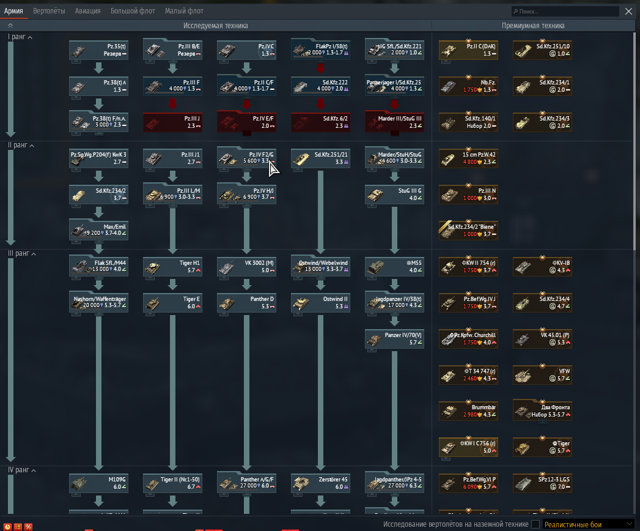Click the red clock icon at bottom left
The height and width of the screenshot is (531, 640).
7,527
